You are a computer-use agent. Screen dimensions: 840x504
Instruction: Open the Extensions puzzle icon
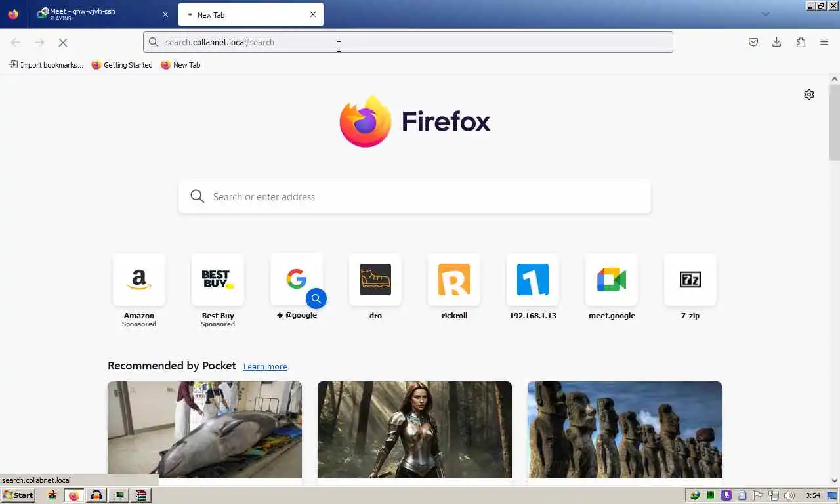click(801, 42)
